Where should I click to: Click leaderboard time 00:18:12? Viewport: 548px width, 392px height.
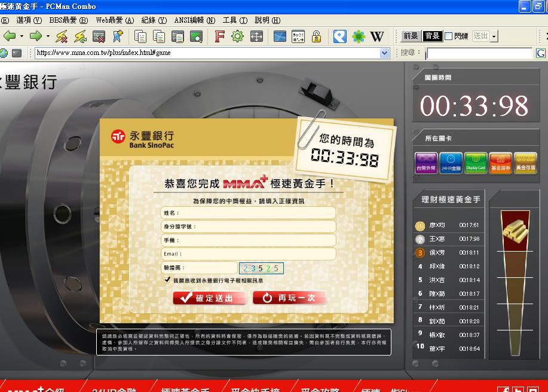(469, 267)
